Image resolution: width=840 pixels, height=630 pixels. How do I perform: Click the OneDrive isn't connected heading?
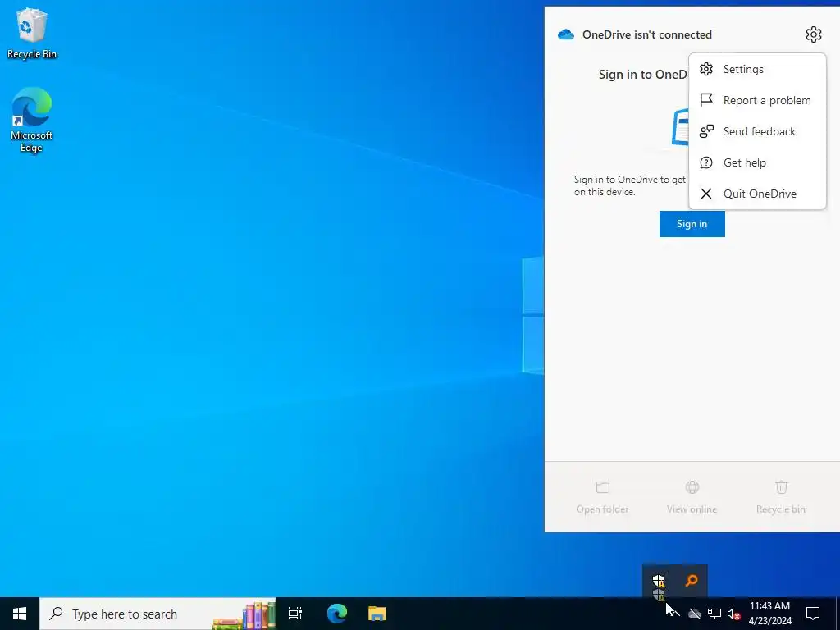[646, 34]
